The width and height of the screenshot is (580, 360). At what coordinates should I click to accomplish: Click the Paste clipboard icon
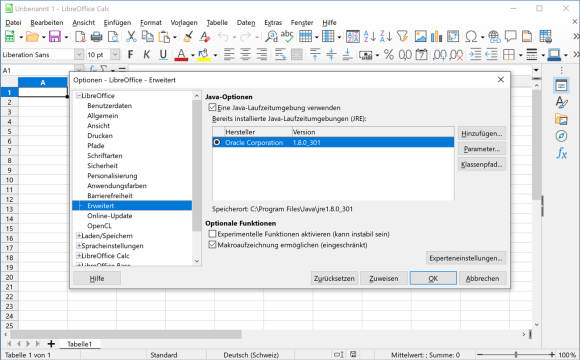164,37
